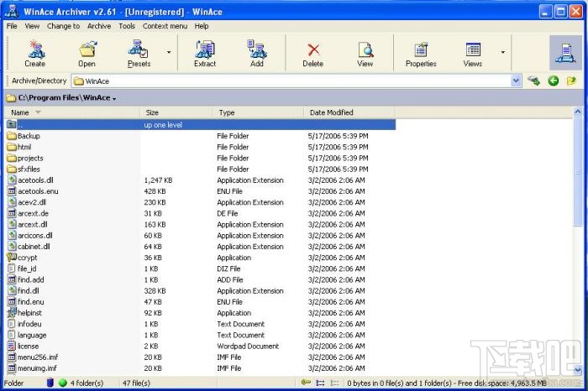
Task: Select the ccrypt application icon
Action: [12, 258]
